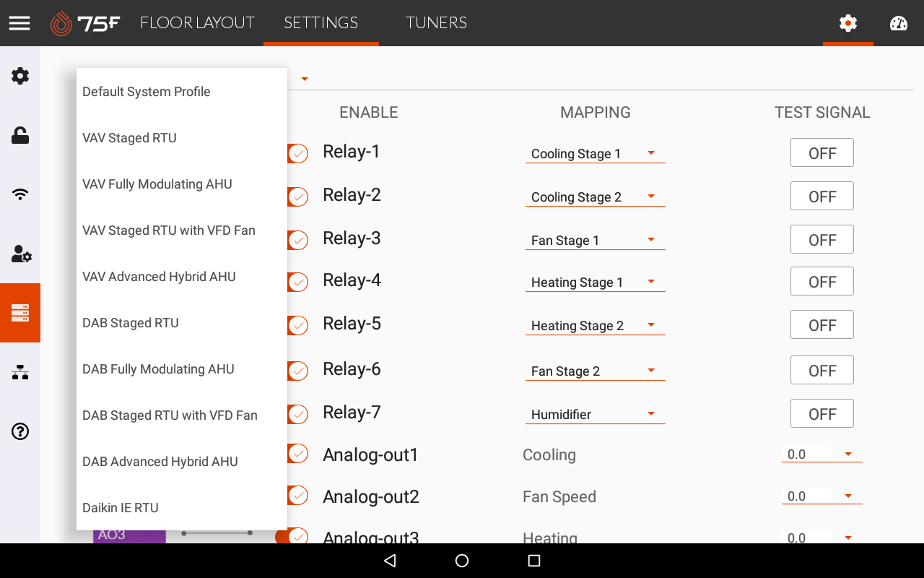Image resolution: width=924 pixels, height=578 pixels.
Task: Open the Wi-Fi settings sidebar icon
Action: coord(20,194)
